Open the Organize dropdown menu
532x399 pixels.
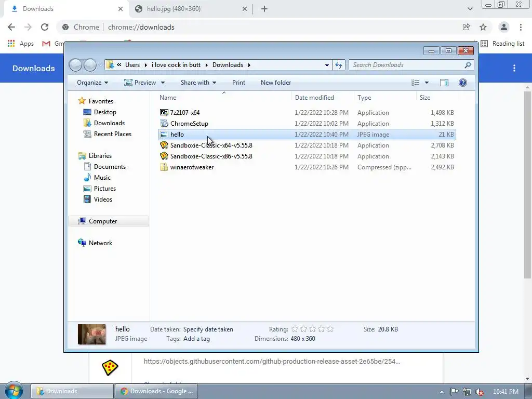[92, 83]
